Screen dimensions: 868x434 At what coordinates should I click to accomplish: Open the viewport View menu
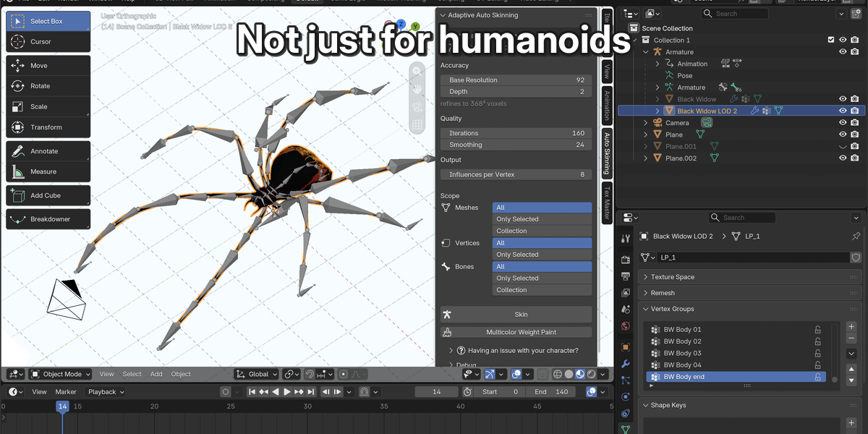(x=106, y=374)
